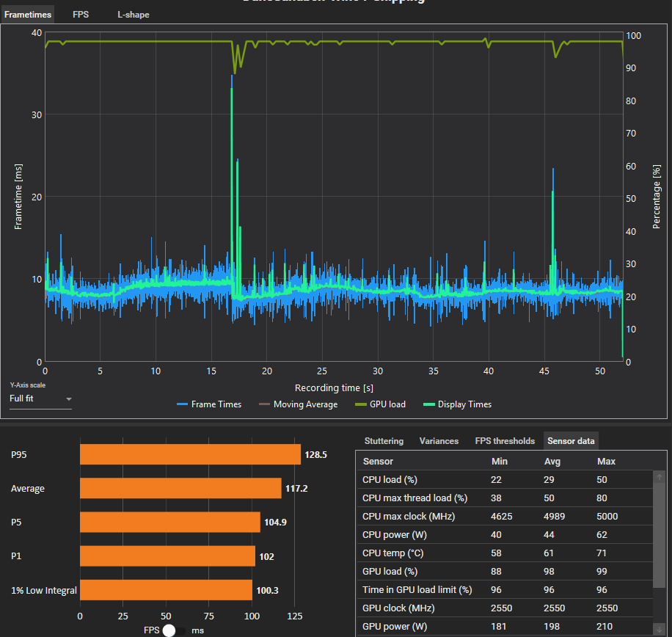Viewport: 672px width, 637px height.
Task: Click the sensor table vertical scrollbar thumb
Action: 659,536
